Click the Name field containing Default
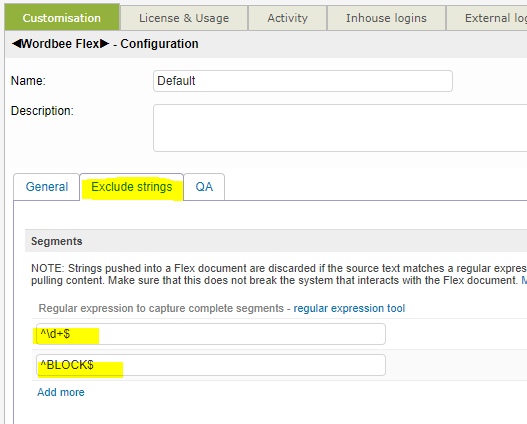The image size is (527, 424). [x=303, y=81]
